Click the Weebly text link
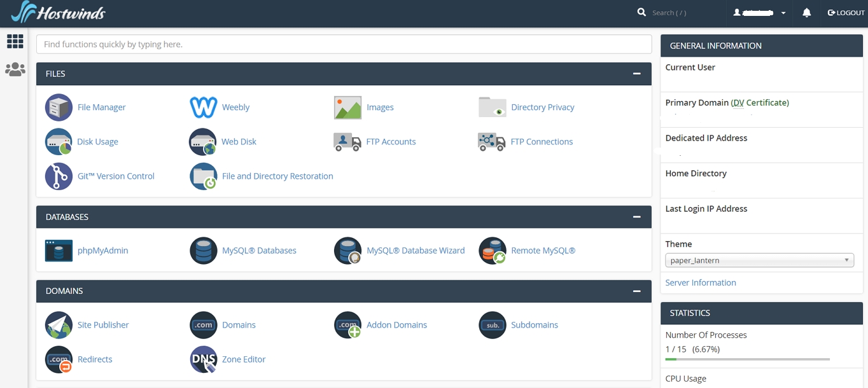The height and width of the screenshot is (388, 868). click(x=235, y=107)
